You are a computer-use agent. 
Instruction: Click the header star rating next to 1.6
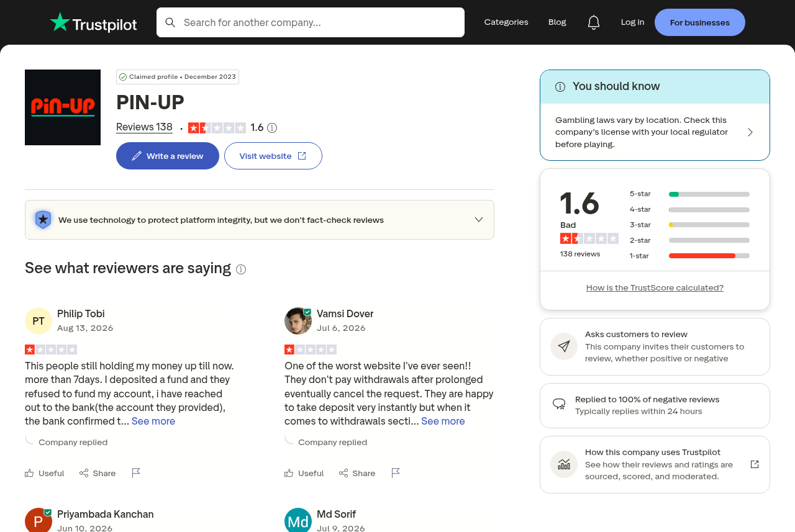(217, 128)
